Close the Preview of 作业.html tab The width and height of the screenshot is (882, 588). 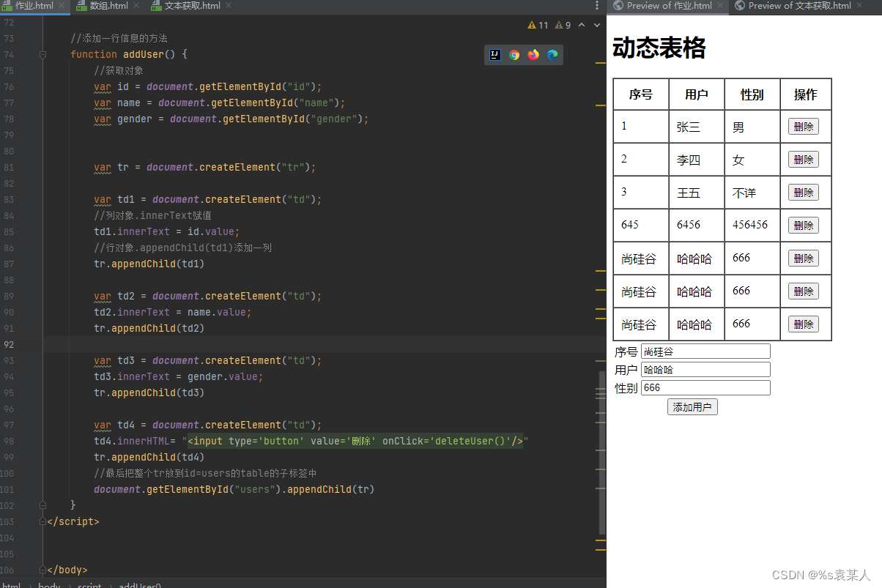pyautogui.click(x=720, y=6)
